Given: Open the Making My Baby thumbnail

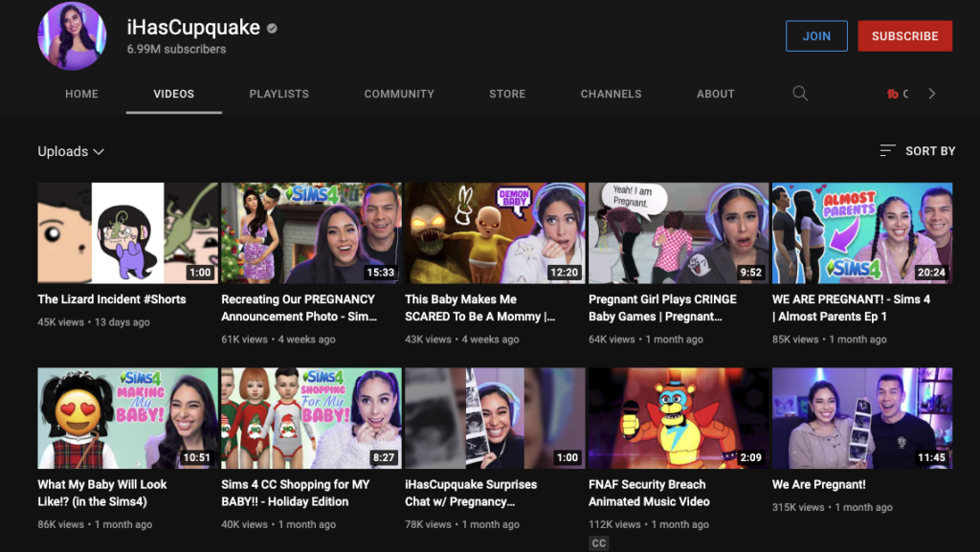Looking at the screenshot, I should [127, 418].
